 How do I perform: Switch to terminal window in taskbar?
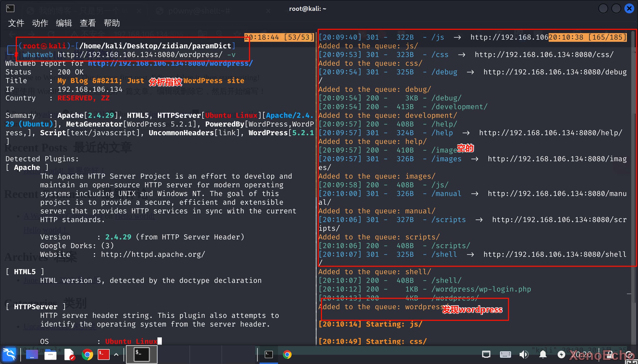[x=269, y=354]
